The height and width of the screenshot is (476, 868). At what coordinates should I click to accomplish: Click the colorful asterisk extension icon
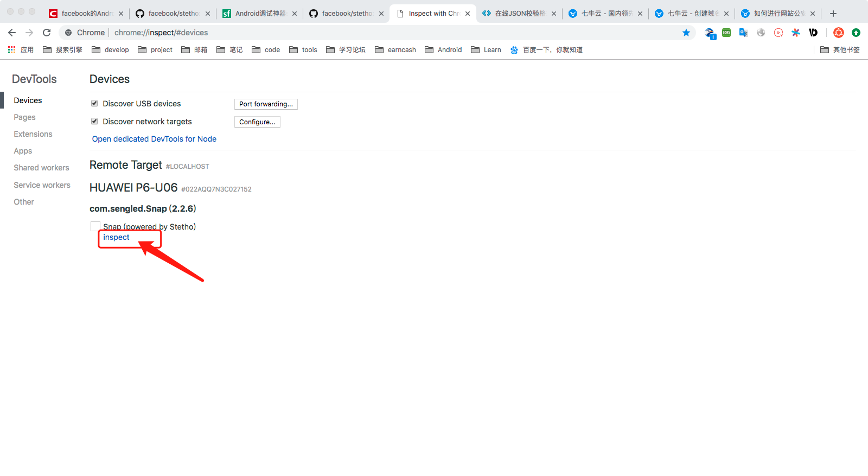pyautogui.click(x=796, y=33)
